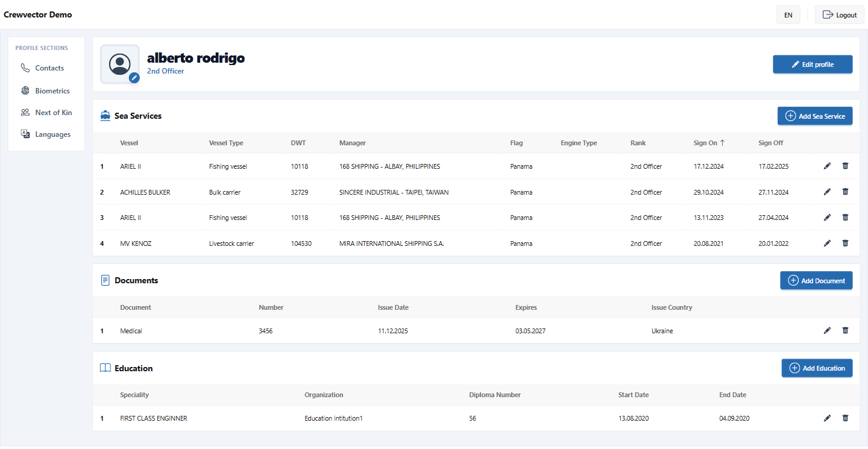Click the pencil badge on the profile avatar
Image resolution: width=868 pixels, height=449 pixels.
tap(134, 77)
